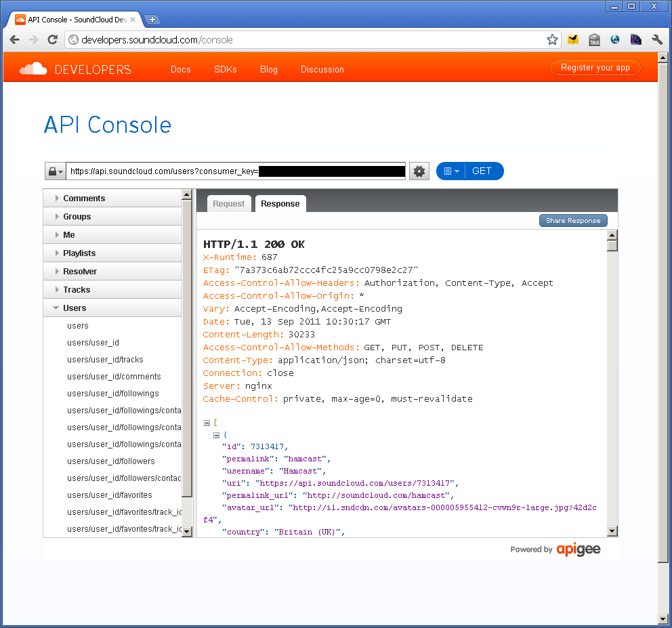Collapse the Users section
Image resolution: width=672 pixels, height=628 pixels.
tap(75, 308)
